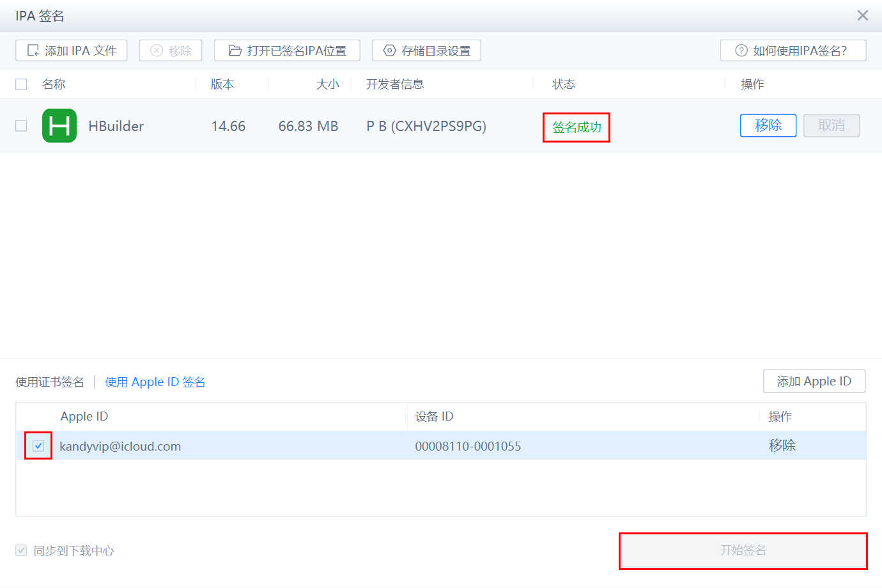Click the storage directory settings gear icon

(x=389, y=50)
